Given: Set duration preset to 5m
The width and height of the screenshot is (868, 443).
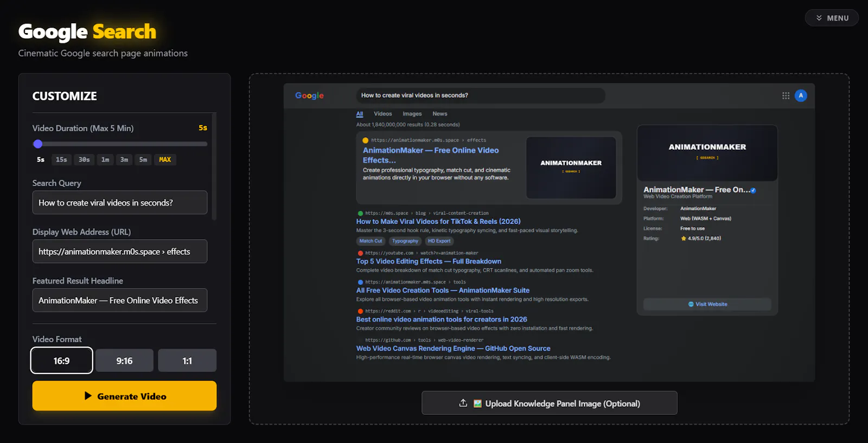Looking at the screenshot, I should [143, 159].
